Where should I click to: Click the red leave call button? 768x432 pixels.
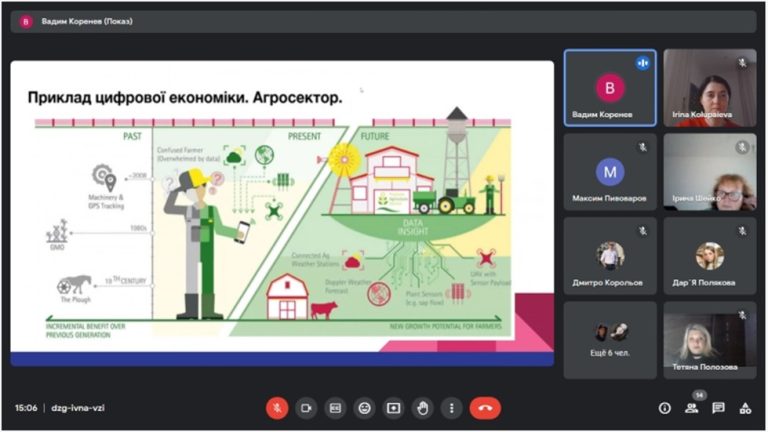pyautogui.click(x=485, y=408)
